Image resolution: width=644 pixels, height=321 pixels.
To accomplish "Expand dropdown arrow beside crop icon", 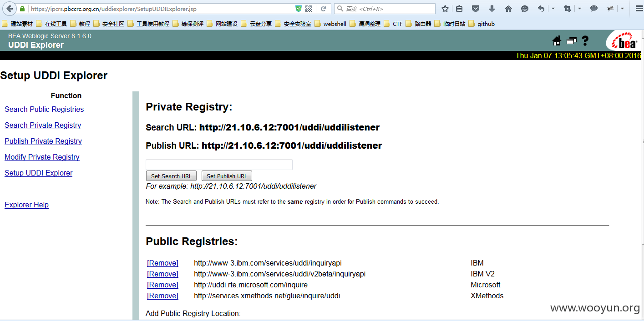I will [x=579, y=9].
